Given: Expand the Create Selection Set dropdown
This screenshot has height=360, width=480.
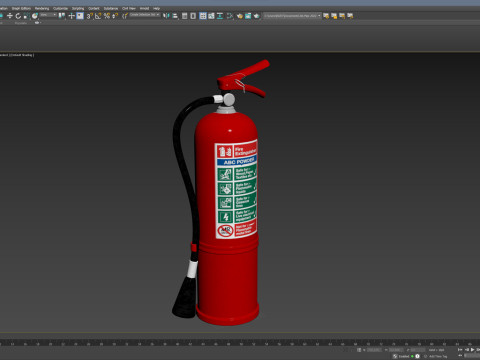Looking at the screenshot, I should pos(145,15).
